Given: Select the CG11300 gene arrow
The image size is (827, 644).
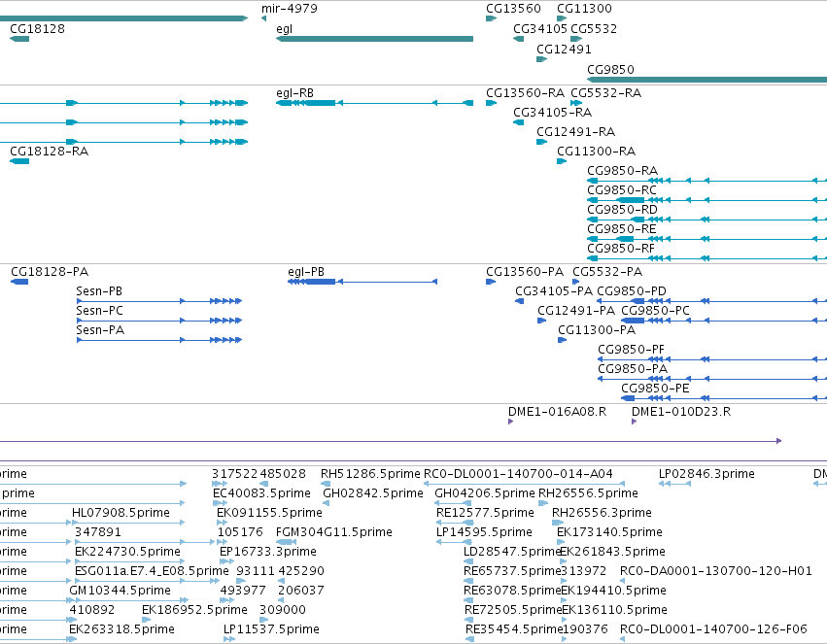Looking at the screenshot, I should pyautogui.click(x=562, y=19).
